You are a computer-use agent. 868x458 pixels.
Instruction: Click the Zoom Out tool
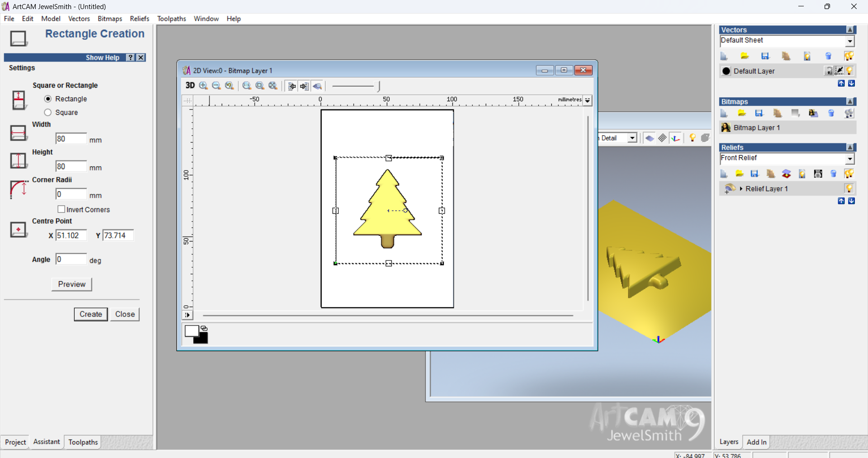216,85
